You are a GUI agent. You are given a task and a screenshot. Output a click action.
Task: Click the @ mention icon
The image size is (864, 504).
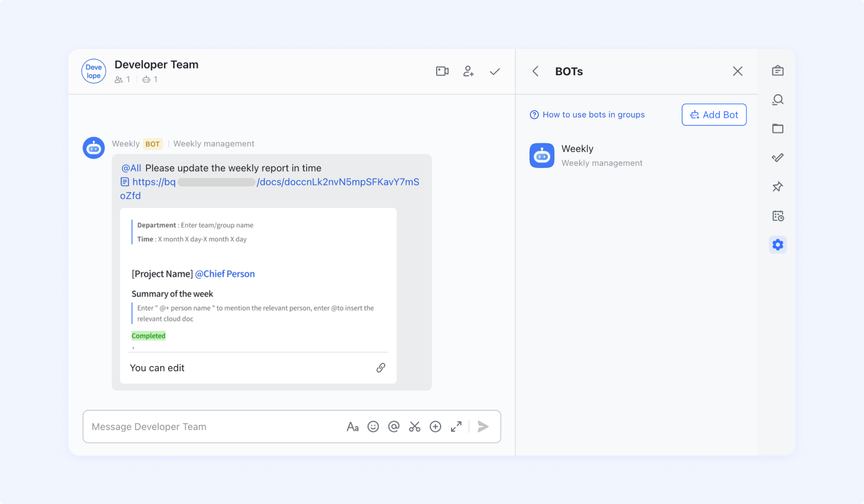tap(394, 427)
